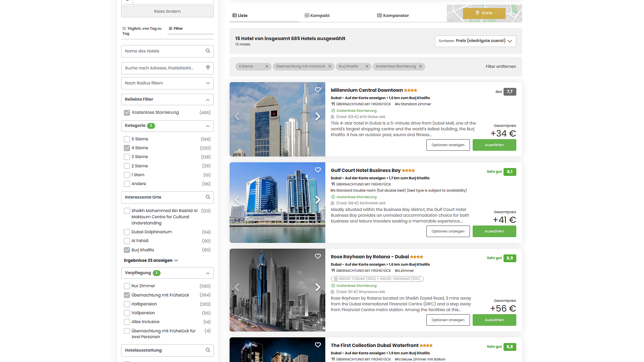Switch to the Kompakt view tab

point(317,15)
